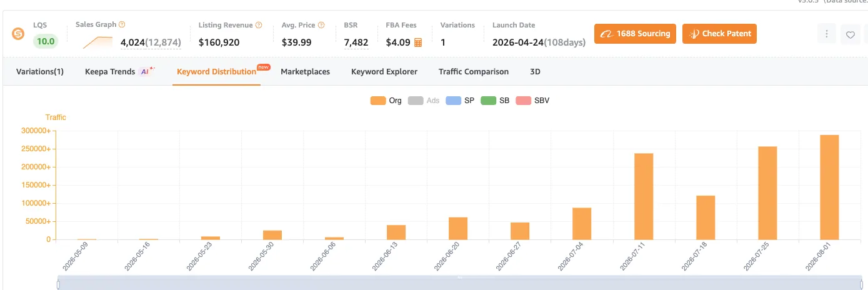The width and height of the screenshot is (868, 290).
Task: Switch to the Variations(1) tab
Action: click(40, 72)
